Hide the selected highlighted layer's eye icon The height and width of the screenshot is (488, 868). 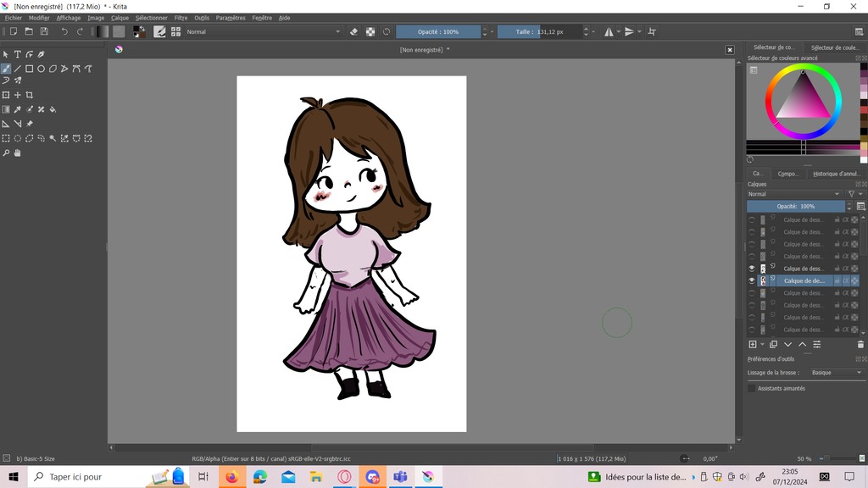tap(751, 280)
